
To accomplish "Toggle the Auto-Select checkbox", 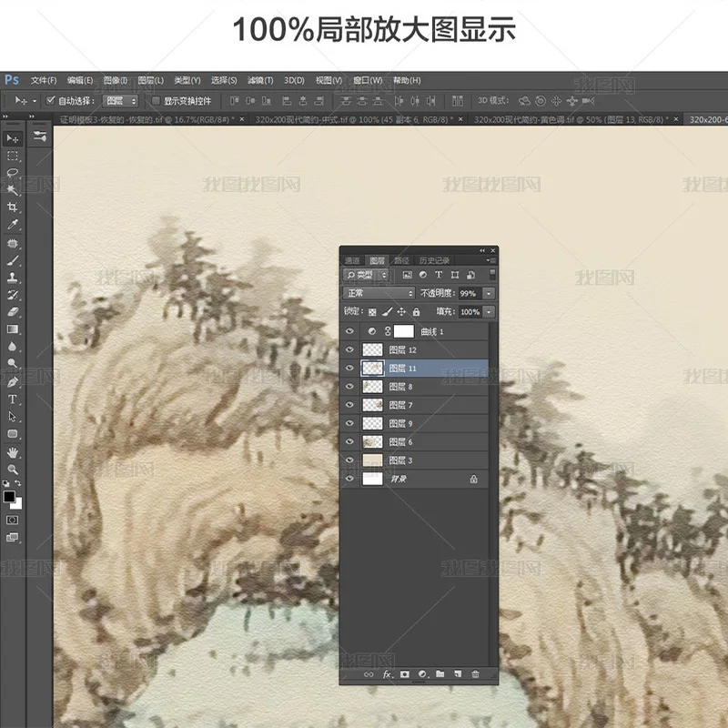I will click(x=51, y=100).
